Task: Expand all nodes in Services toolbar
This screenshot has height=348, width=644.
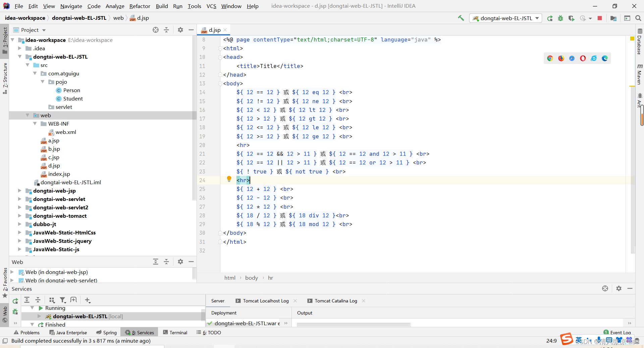Action: 27,300
